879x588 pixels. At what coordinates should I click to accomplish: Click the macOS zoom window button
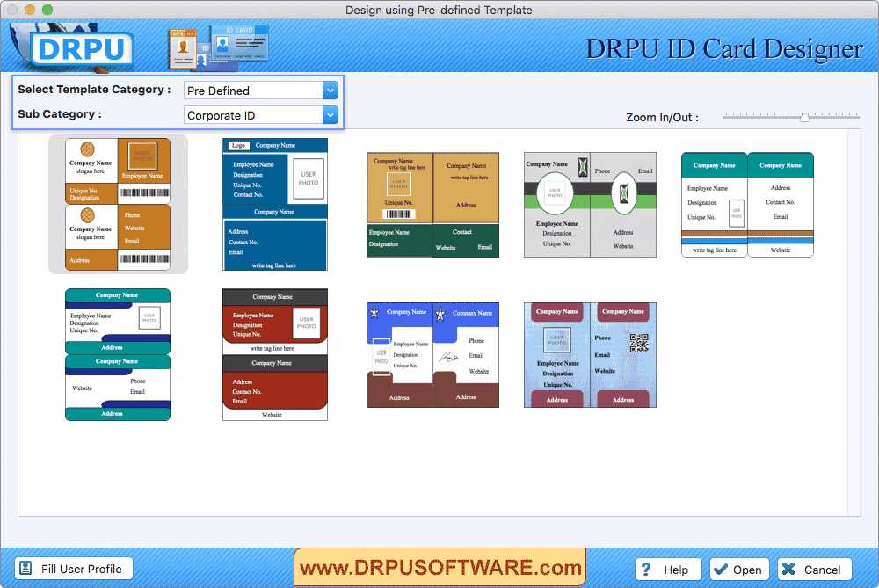pos(47,10)
